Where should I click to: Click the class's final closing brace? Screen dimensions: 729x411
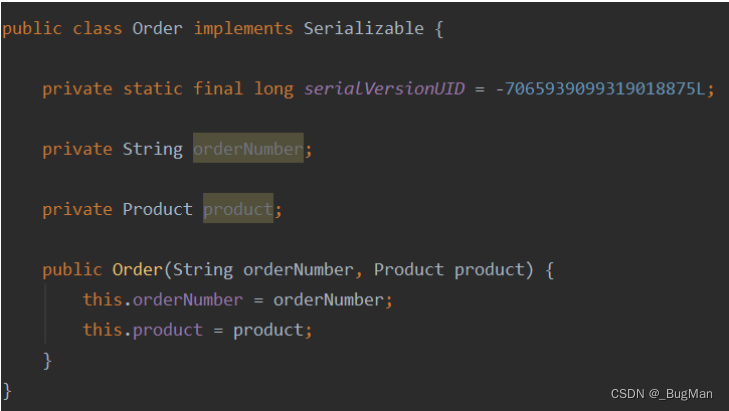click(7, 389)
